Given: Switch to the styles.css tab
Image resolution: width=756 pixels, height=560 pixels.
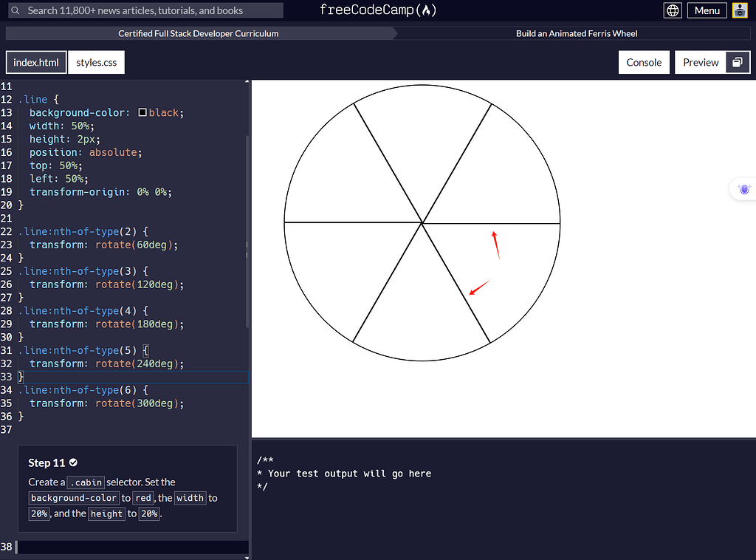Looking at the screenshot, I should 96,62.
